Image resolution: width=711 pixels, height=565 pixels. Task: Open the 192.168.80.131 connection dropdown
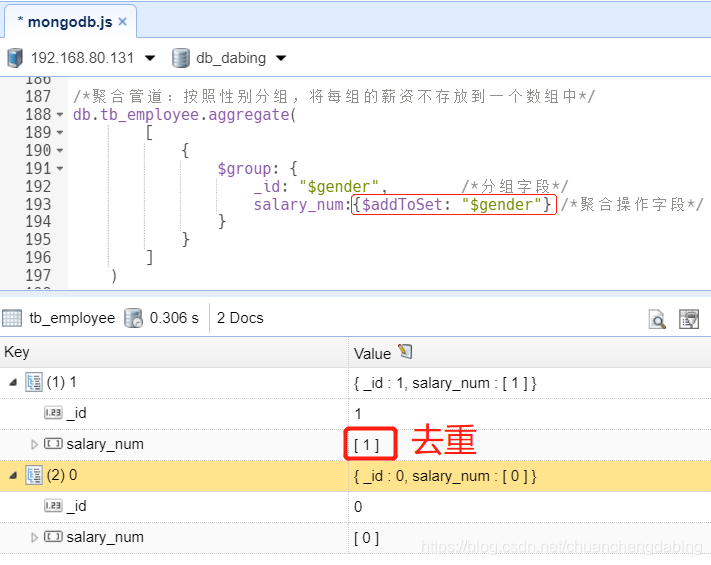[150, 58]
